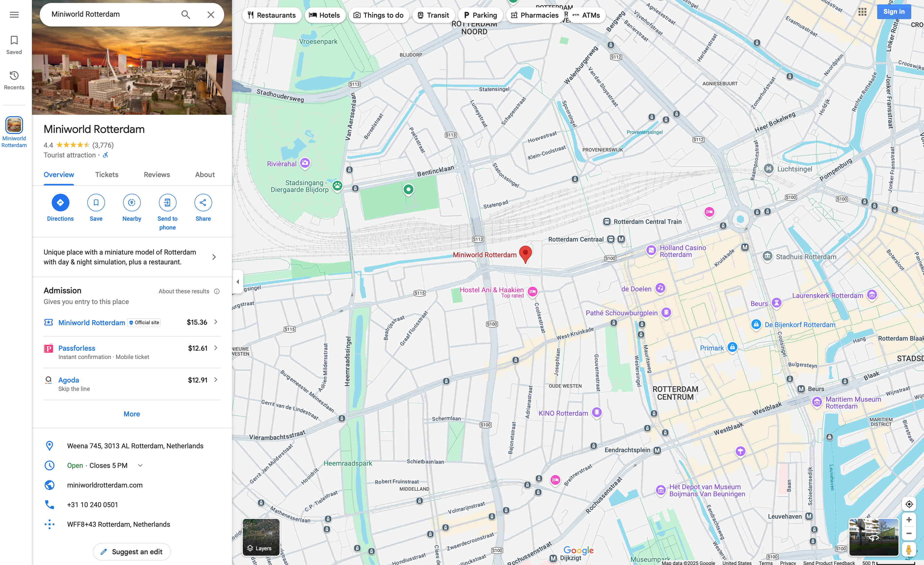Collapse the side panel arrow
The width and height of the screenshot is (924, 565).
[x=238, y=282]
